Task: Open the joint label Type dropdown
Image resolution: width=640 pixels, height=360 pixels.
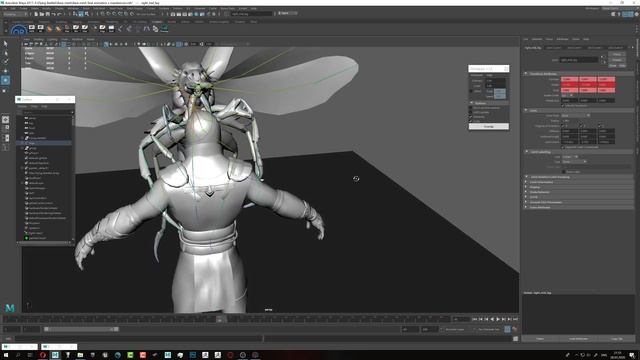Action: 574,162
